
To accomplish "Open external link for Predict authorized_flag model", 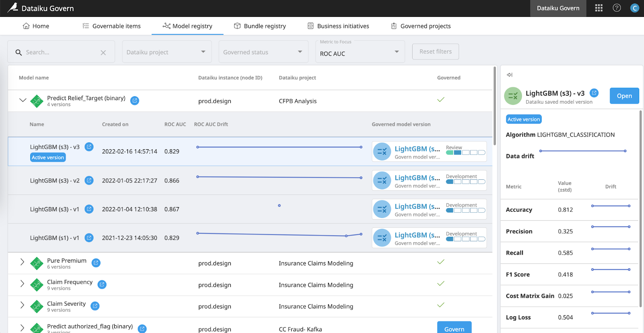I will (142, 329).
